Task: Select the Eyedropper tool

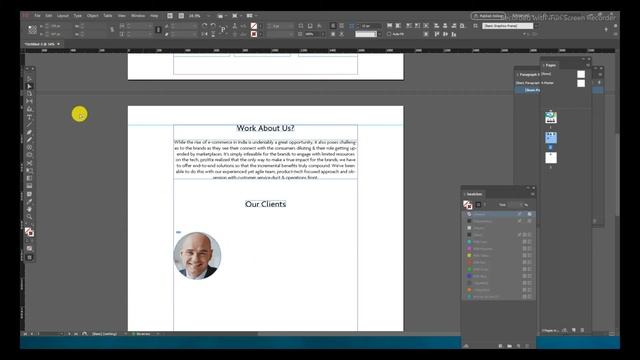Action: tap(29, 202)
